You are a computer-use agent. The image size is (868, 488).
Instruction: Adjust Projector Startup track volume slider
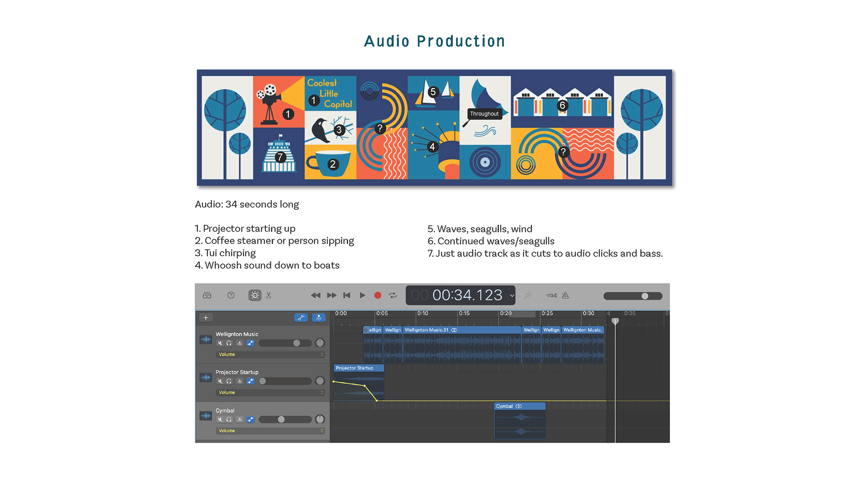tap(285, 381)
